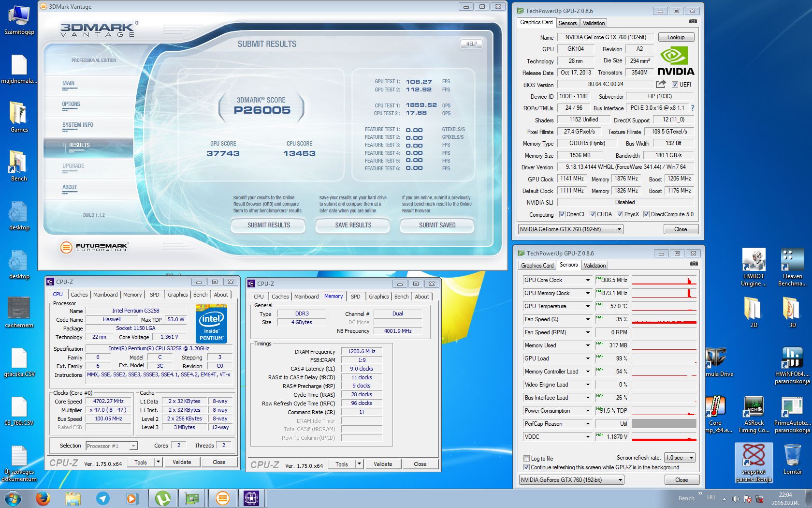Toggle the PhysX checkbox

click(620, 214)
